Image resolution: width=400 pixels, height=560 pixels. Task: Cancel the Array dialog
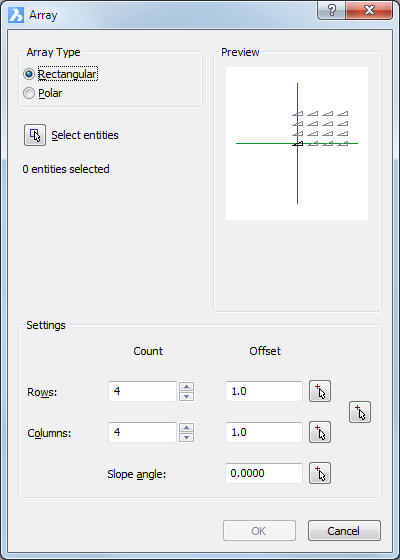click(x=344, y=531)
